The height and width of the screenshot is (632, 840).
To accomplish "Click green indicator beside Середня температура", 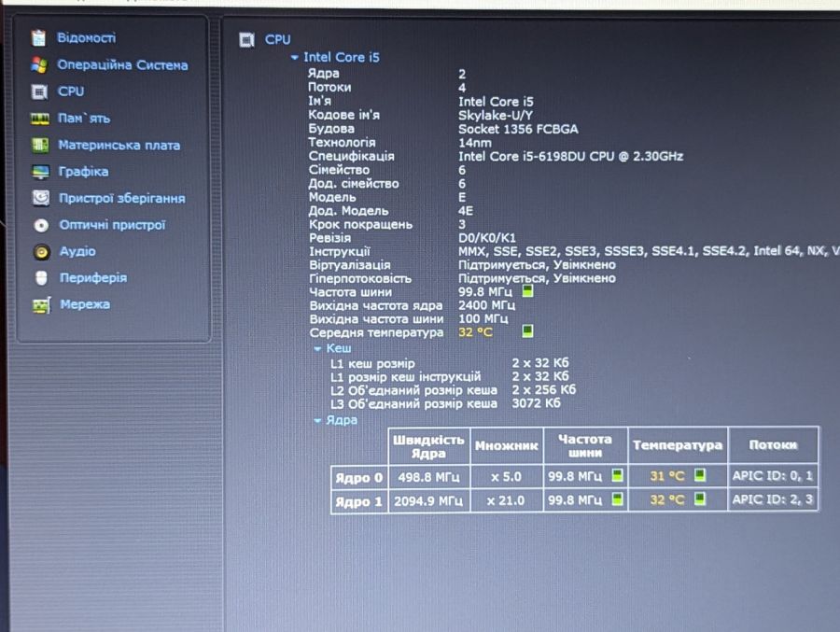I will click(527, 330).
